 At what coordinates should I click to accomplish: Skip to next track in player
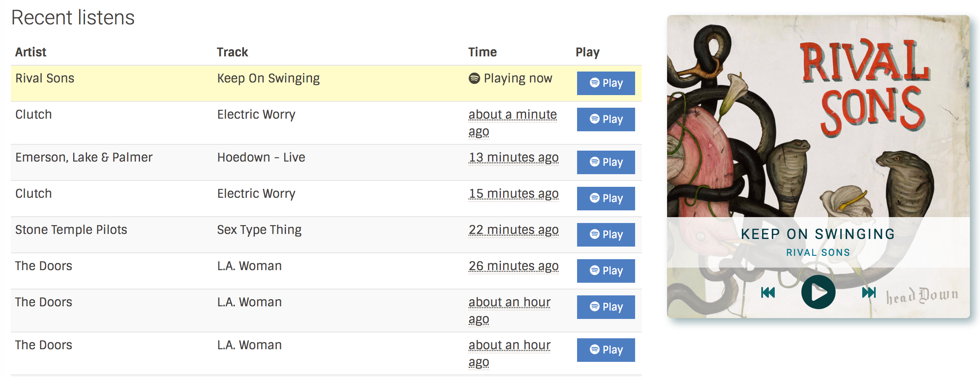click(x=869, y=292)
